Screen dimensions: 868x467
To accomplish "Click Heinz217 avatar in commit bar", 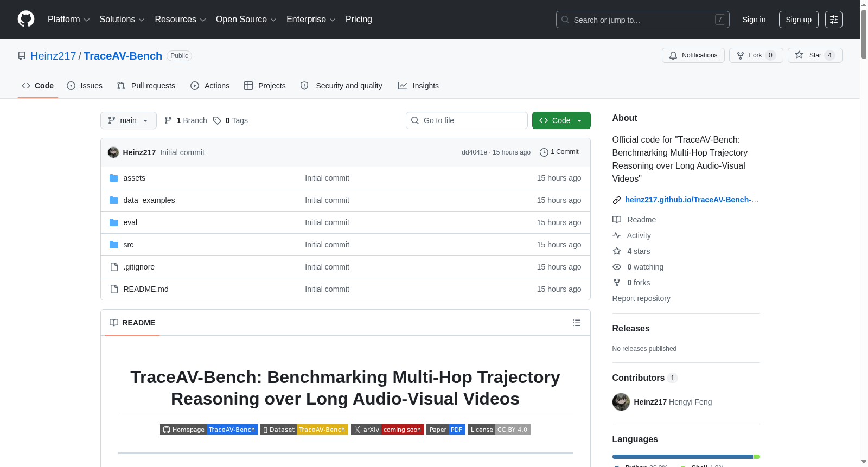I will point(113,152).
